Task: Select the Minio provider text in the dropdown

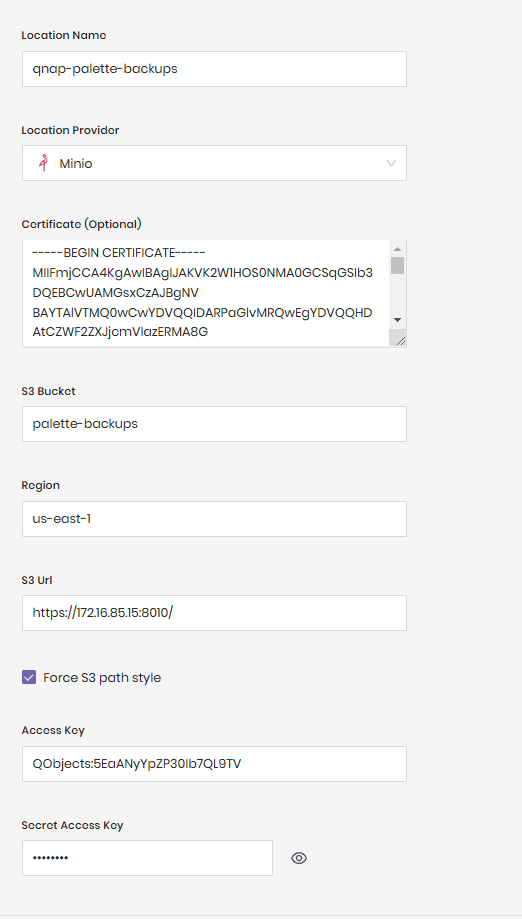Action: pos(76,164)
